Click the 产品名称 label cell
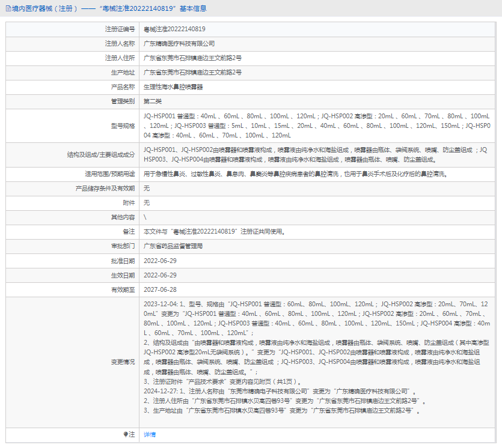502x448 pixels. [72, 87]
